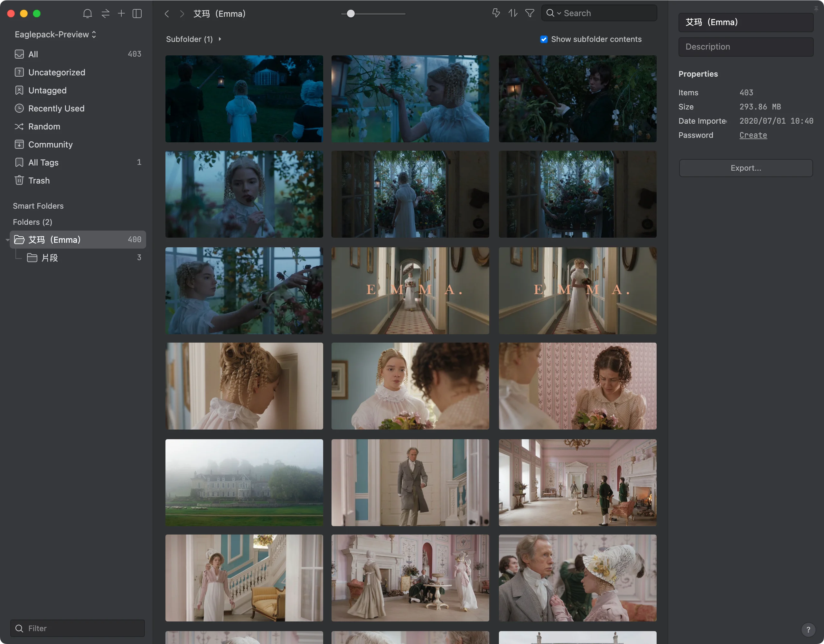
Task: Click the Filter field in sidebar
Action: coord(77,628)
